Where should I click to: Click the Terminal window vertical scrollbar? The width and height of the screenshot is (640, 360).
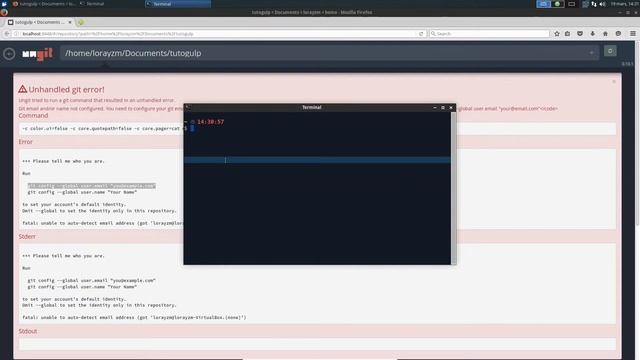pyautogui.click(x=453, y=188)
